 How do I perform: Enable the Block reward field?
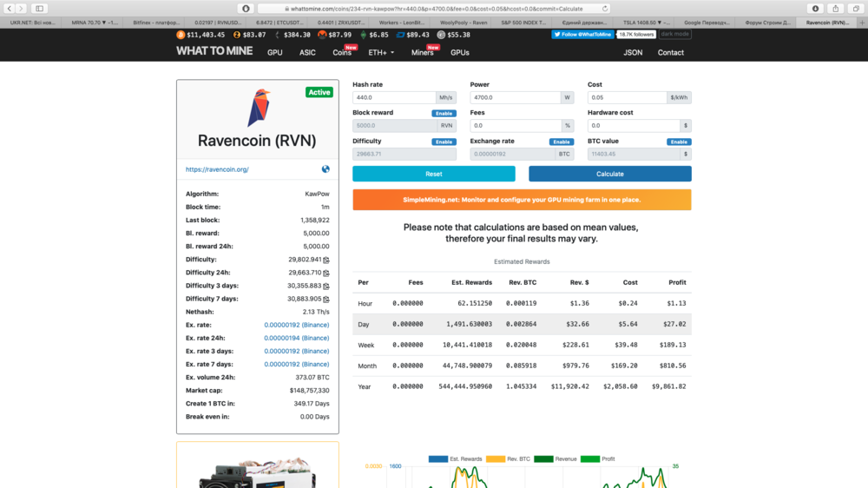tap(444, 113)
